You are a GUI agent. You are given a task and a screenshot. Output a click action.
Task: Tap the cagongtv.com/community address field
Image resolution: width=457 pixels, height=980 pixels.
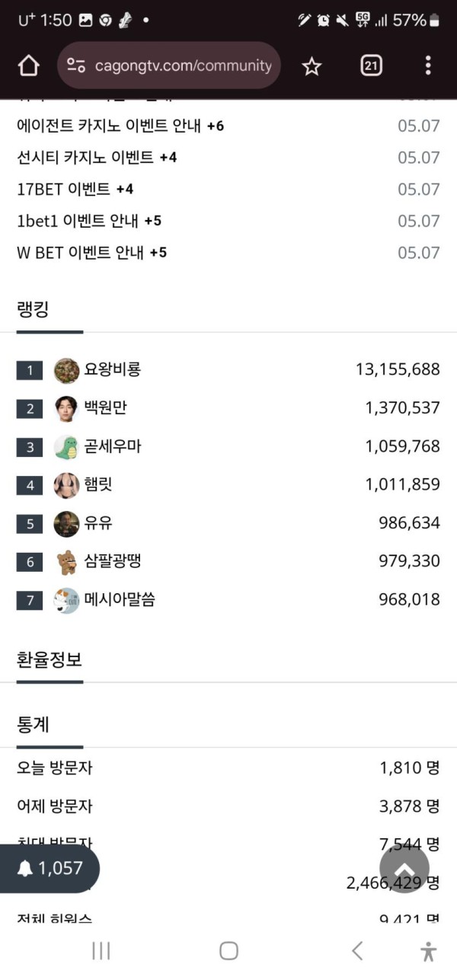169,66
